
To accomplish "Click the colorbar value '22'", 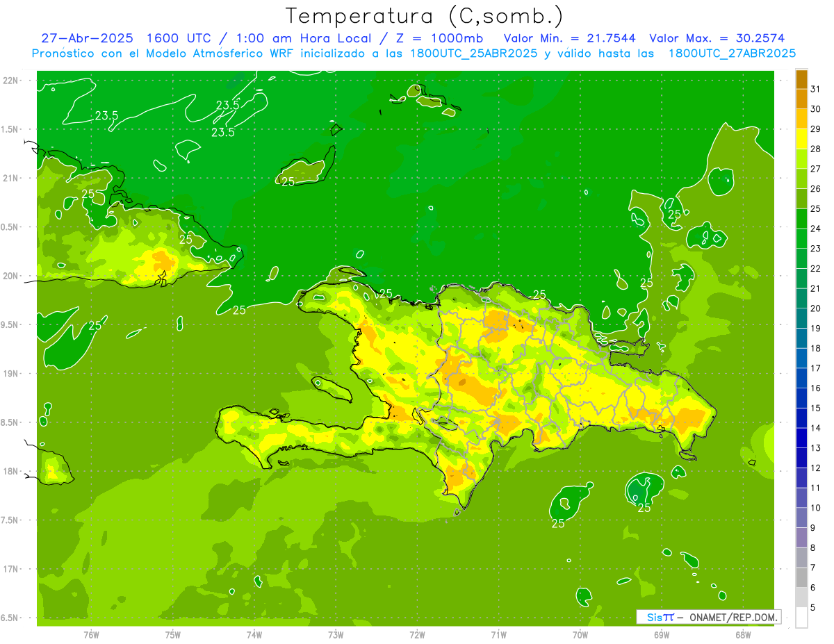I will pyautogui.click(x=815, y=268).
